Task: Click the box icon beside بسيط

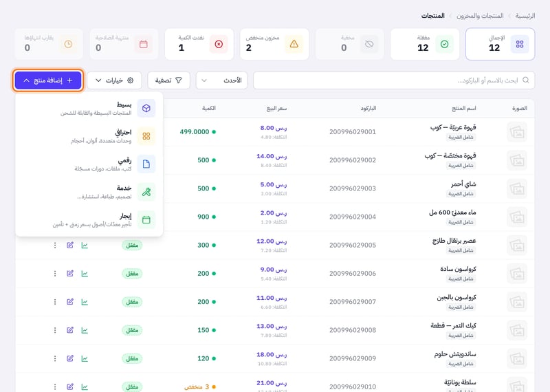Action: [x=146, y=108]
